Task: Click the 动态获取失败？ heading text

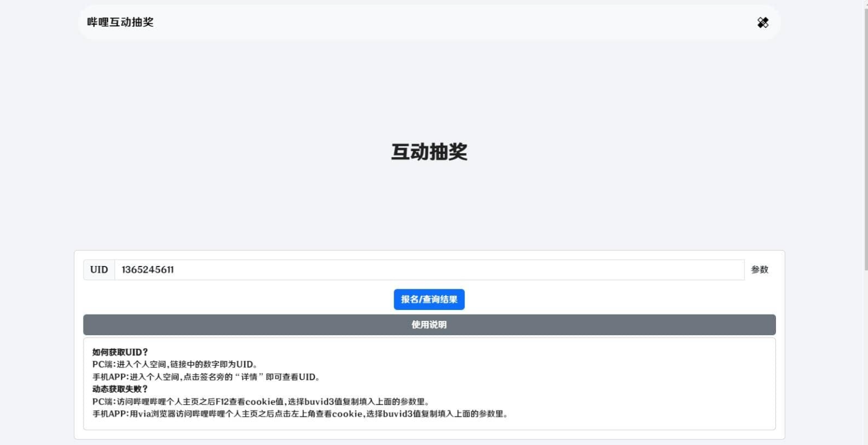Action: pyautogui.click(x=120, y=389)
